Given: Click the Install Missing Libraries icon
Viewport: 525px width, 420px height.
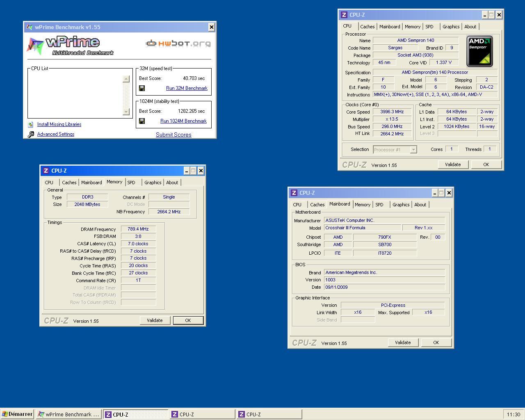Looking at the screenshot, I should tap(30, 124).
